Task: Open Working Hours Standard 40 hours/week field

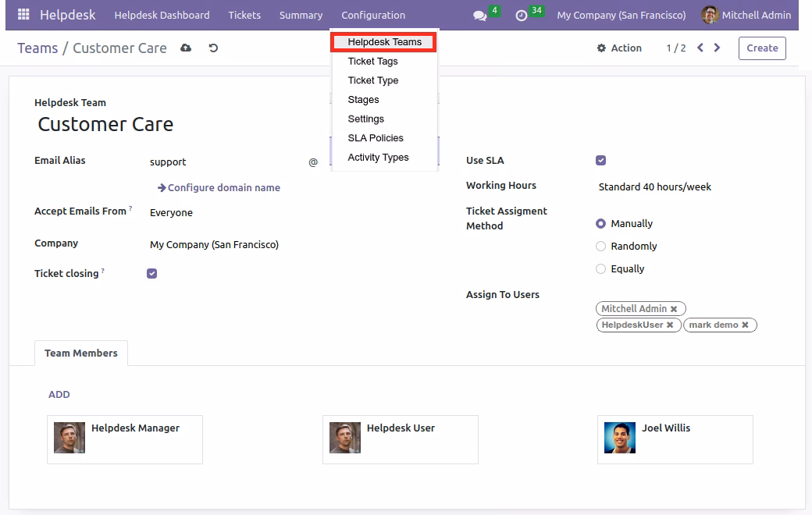Action: tap(654, 186)
